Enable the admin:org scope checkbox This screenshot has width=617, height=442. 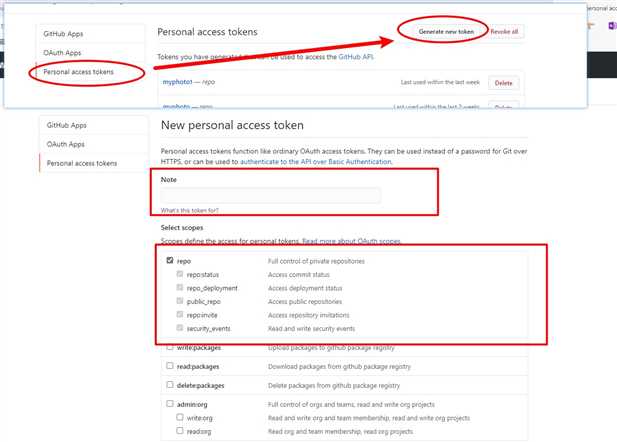pos(170,403)
